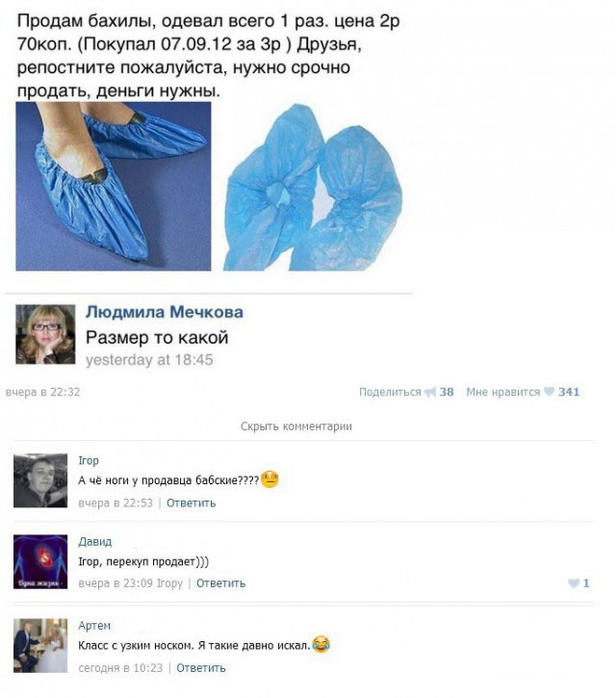
Task: Open the right photo of blue shoe covers
Action: pos(313,187)
